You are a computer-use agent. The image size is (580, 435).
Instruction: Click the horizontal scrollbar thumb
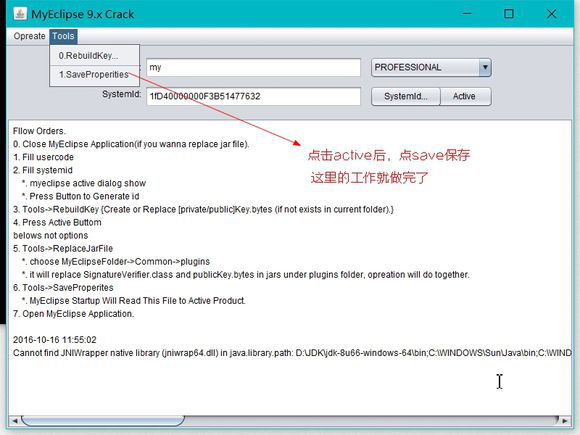click(102, 421)
